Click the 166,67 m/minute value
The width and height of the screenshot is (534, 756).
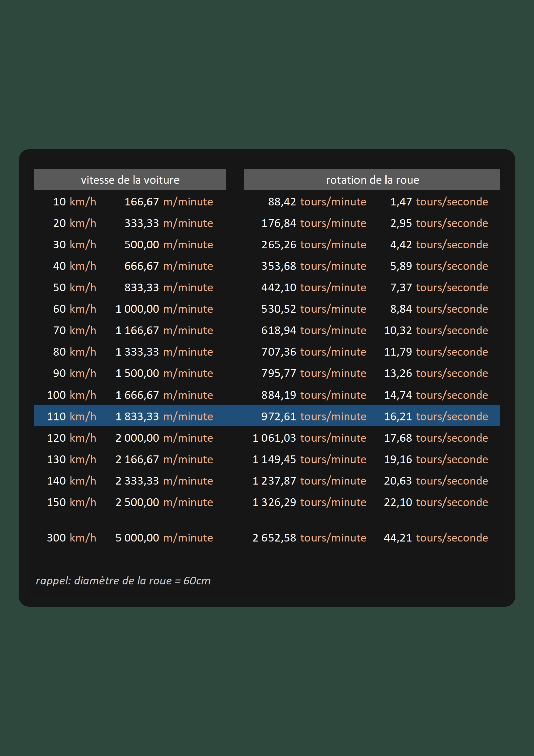pyautogui.click(x=168, y=202)
